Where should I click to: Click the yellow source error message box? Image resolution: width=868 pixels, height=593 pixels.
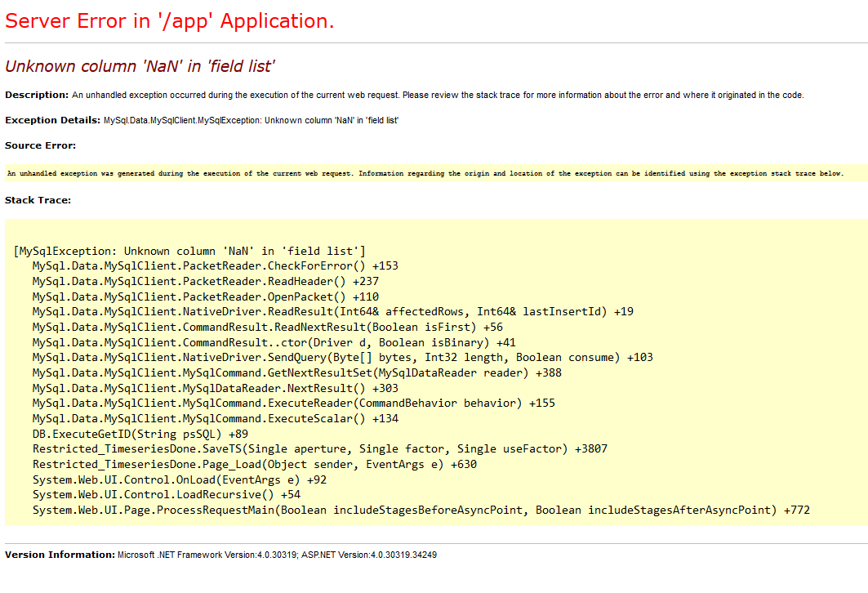pyautogui.click(x=425, y=173)
